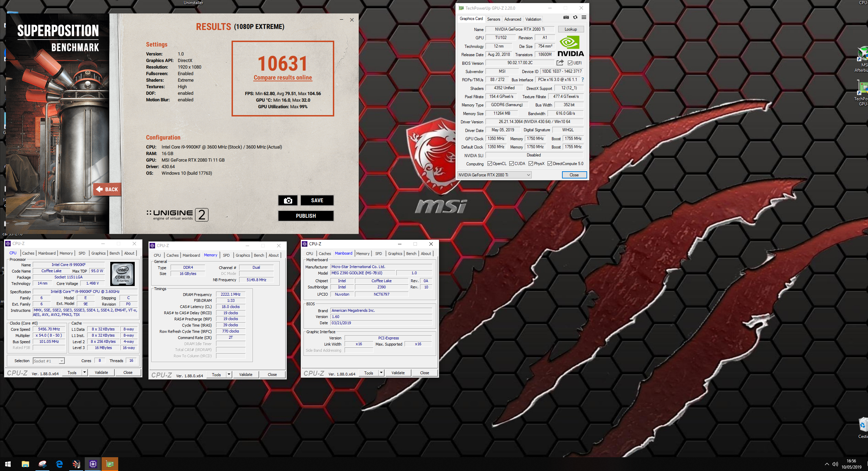Open the Windows Start menu

[8, 464]
